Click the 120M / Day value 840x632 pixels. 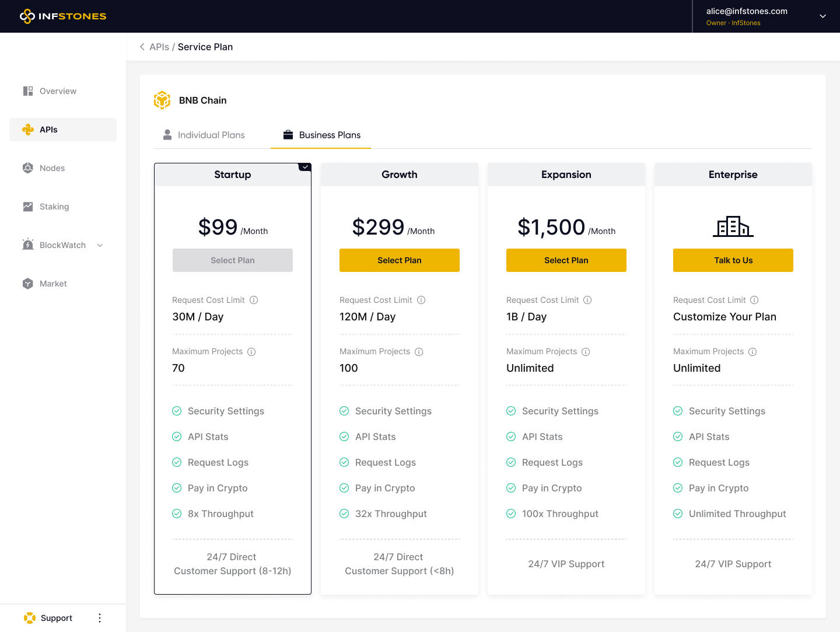pyautogui.click(x=367, y=317)
